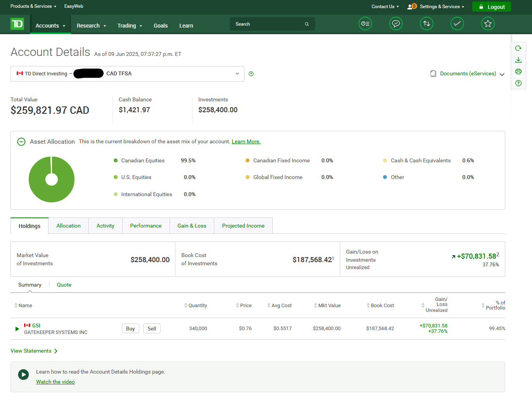Click the transfers up-down arrows icon

[426, 24]
